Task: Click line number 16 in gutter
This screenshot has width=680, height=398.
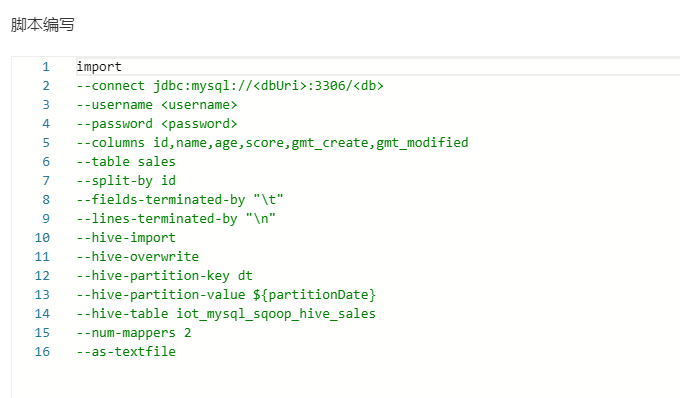Action: pyautogui.click(x=42, y=352)
